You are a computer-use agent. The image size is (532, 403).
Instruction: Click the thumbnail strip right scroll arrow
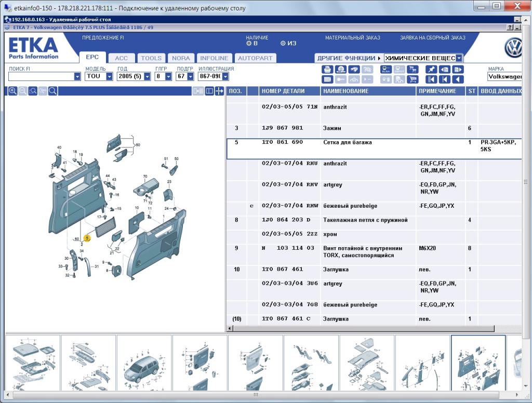click(x=517, y=395)
